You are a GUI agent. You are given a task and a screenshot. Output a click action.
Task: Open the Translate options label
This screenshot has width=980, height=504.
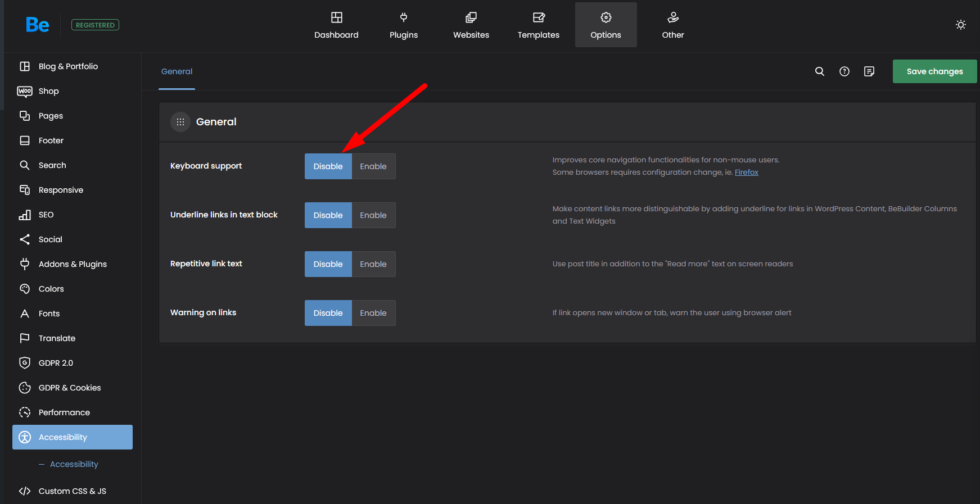(x=57, y=338)
